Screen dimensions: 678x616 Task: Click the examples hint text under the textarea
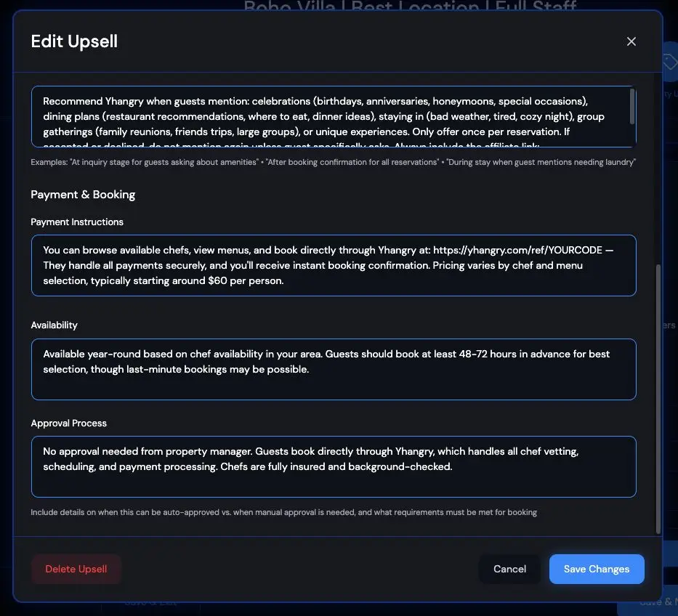pyautogui.click(x=333, y=162)
